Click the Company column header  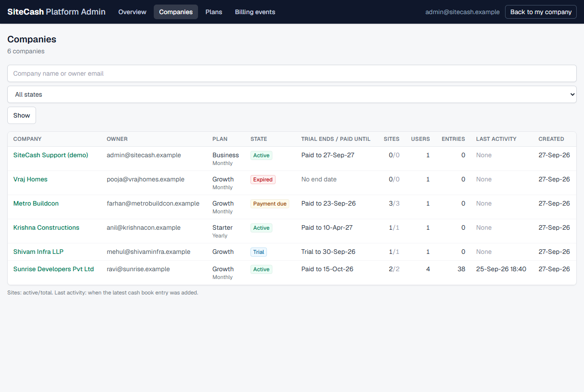[27, 139]
